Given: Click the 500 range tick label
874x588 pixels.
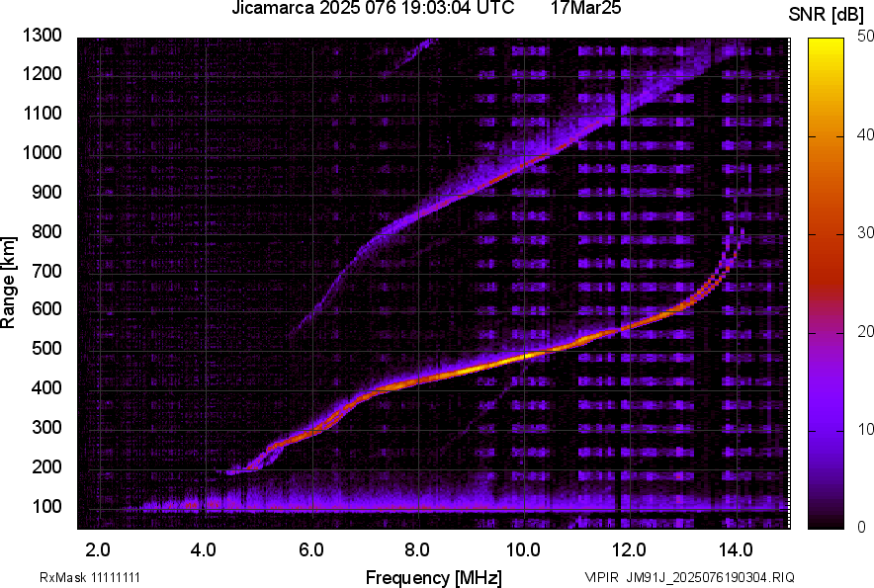Looking at the screenshot, I should [46, 348].
